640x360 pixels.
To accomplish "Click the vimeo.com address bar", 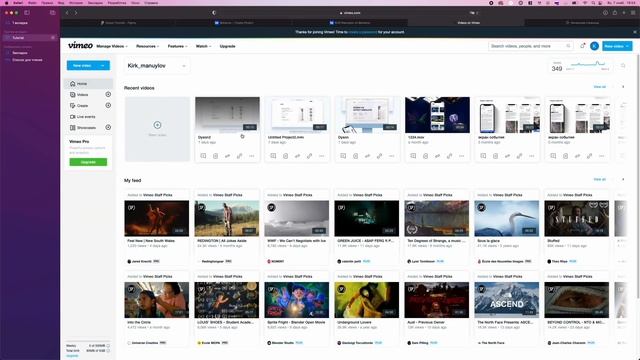I will pyautogui.click(x=350, y=13).
